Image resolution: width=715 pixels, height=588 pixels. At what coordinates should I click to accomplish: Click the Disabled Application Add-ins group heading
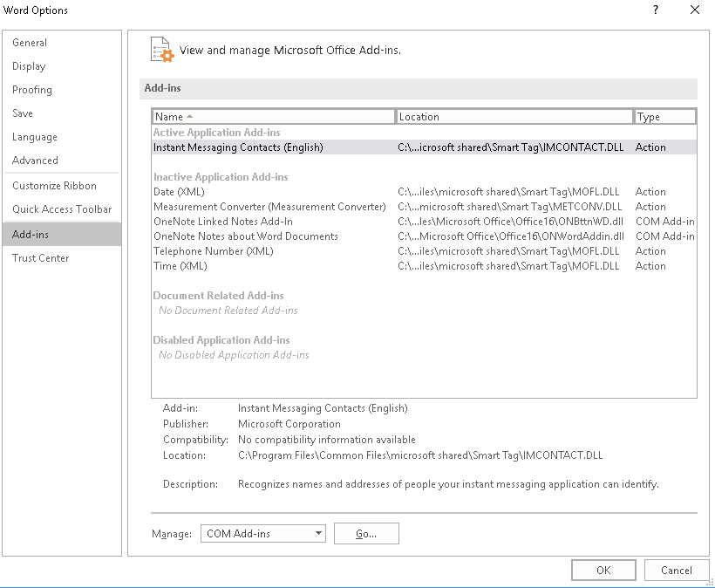(x=221, y=340)
